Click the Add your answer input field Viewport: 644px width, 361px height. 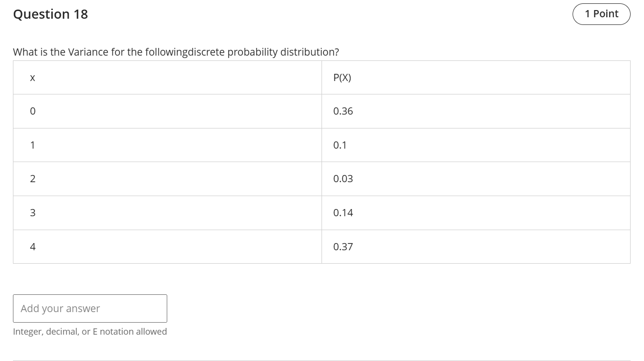point(90,308)
